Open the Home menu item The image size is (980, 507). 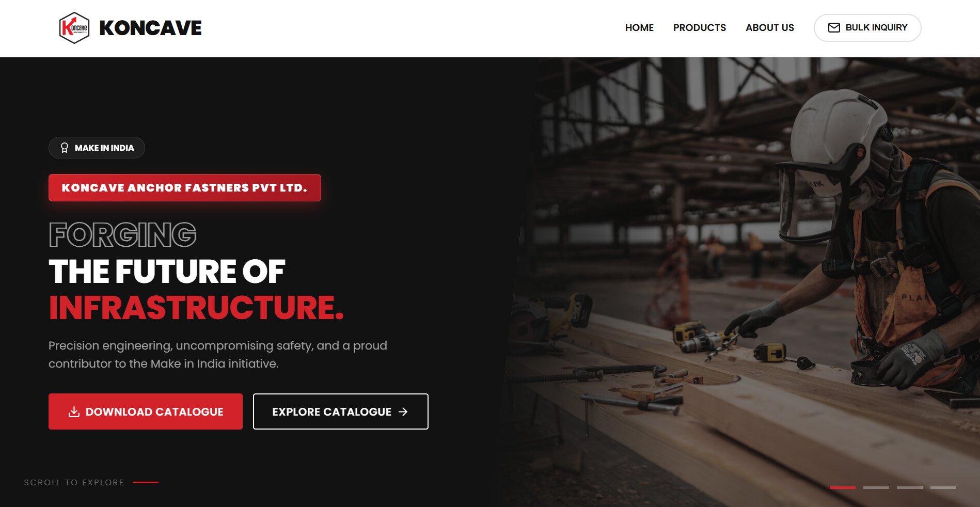pos(639,28)
